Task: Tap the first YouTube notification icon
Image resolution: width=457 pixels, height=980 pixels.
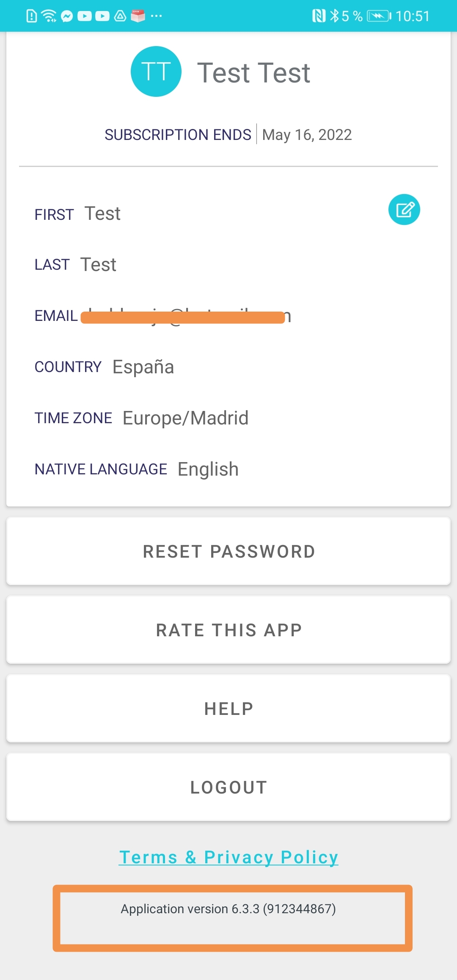Action: [x=85, y=16]
